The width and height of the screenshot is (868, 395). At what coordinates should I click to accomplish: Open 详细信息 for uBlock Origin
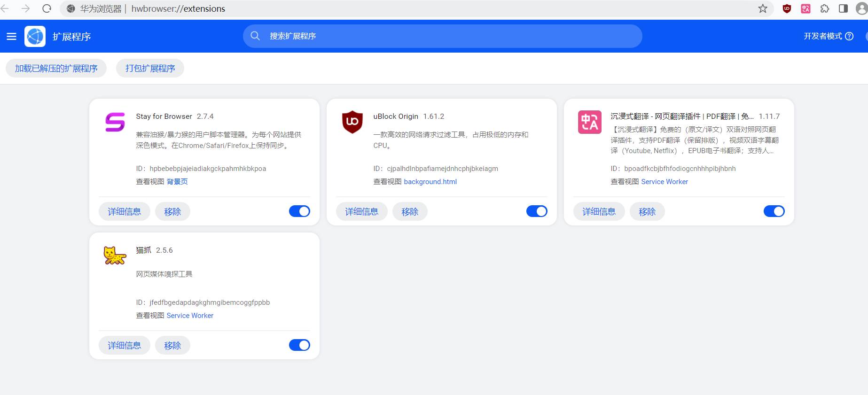coord(362,212)
